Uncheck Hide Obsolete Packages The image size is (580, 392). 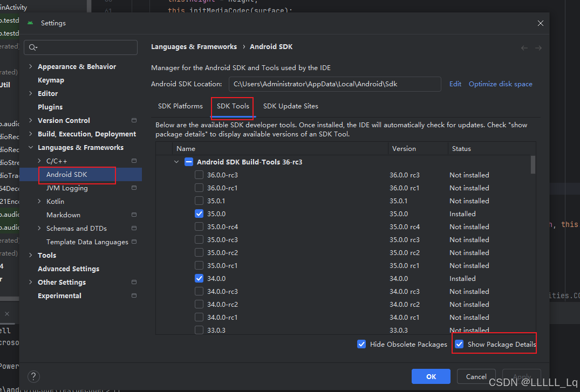[x=361, y=343]
